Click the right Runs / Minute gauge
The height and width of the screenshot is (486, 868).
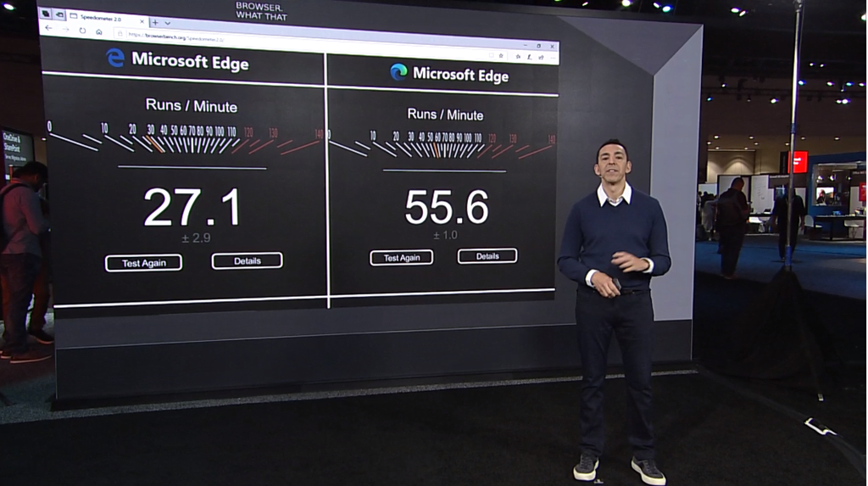pyautogui.click(x=442, y=144)
